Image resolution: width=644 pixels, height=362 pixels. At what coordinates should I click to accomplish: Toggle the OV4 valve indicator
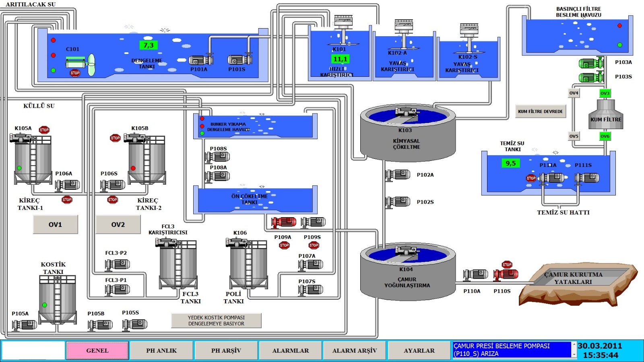tap(574, 93)
